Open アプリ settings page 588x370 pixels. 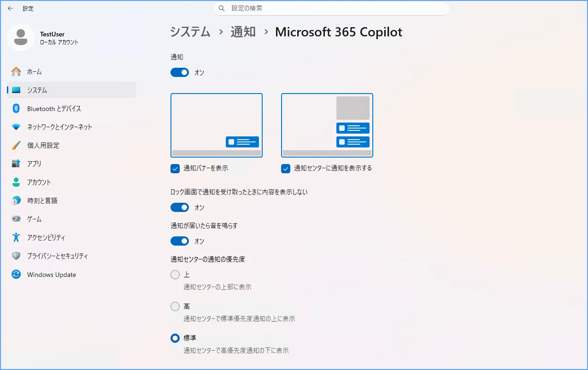pos(71,164)
